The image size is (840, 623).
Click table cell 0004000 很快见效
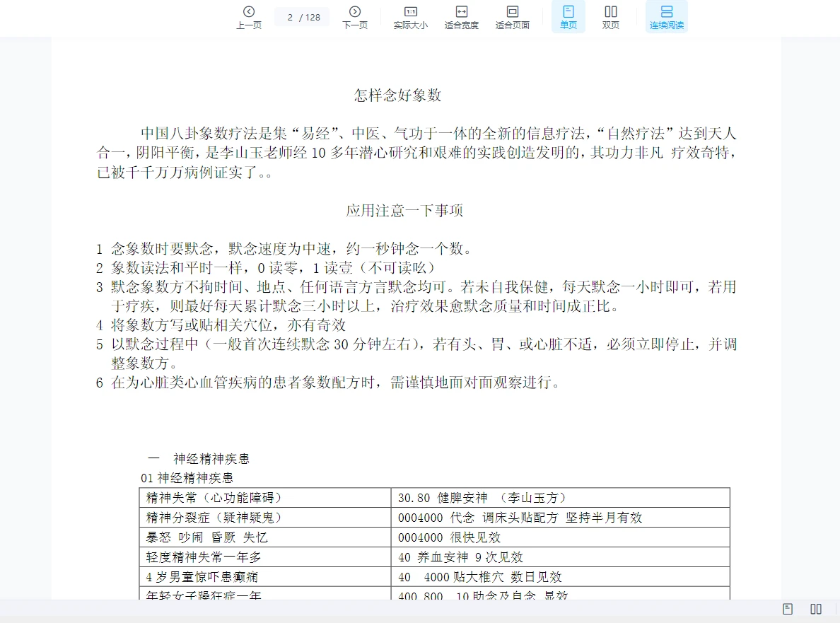[x=561, y=537]
